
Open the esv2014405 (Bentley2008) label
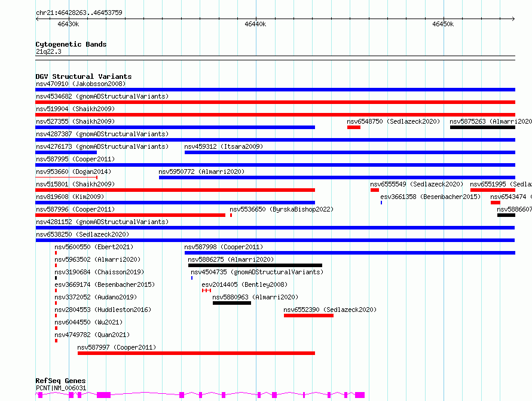click(244, 284)
